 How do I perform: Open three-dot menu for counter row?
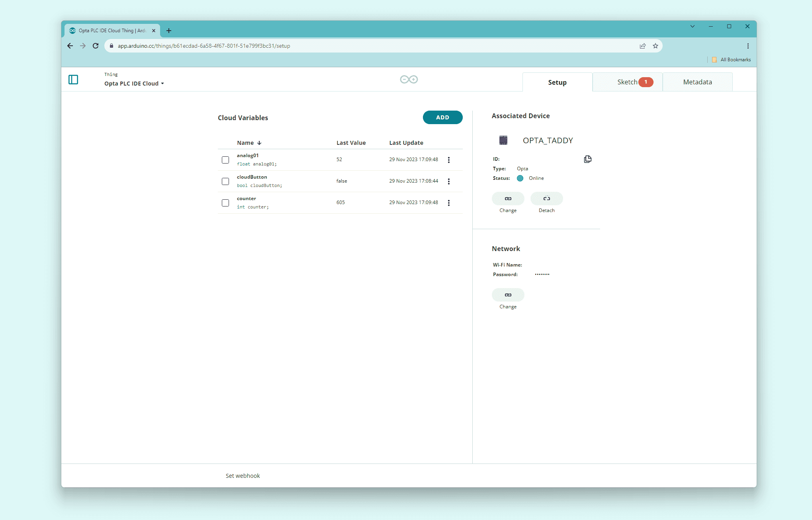[x=448, y=203]
